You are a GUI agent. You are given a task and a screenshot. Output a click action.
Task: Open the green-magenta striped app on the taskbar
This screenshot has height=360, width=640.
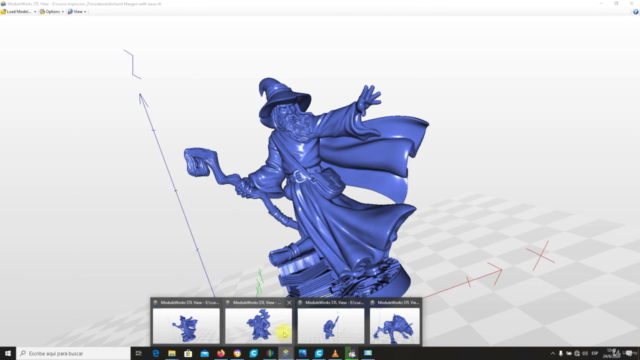click(x=270, y=353)
